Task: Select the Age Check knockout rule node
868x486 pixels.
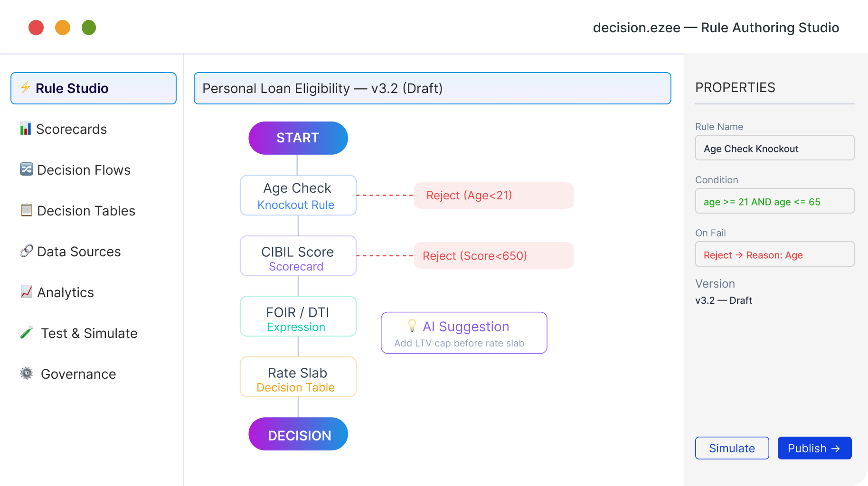Action: [x=298, y=196]
